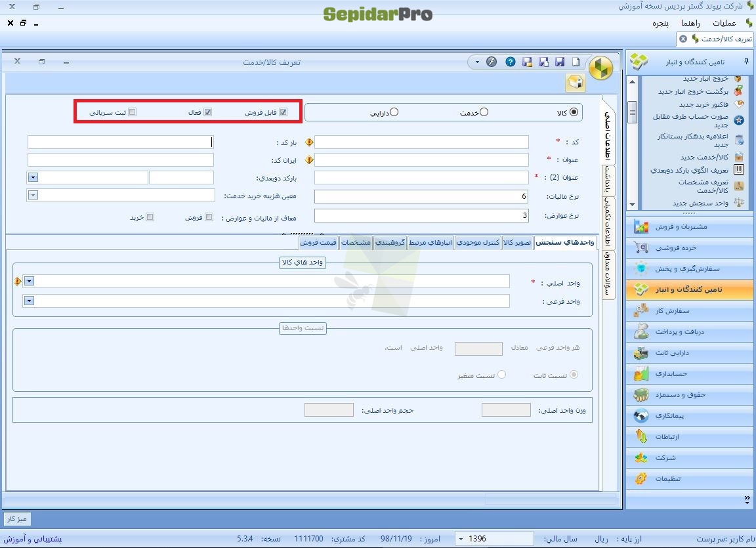Open the عملیات menu
Viewport: 756px width, 548px height.
724,23
